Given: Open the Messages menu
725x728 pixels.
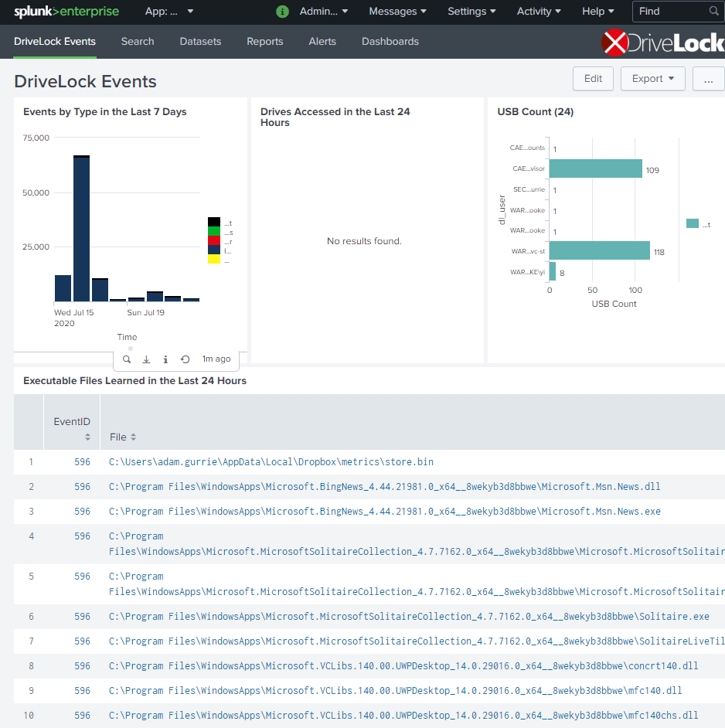Looking at the screenshot, I should pyautogui.click(x=397, y=12).
